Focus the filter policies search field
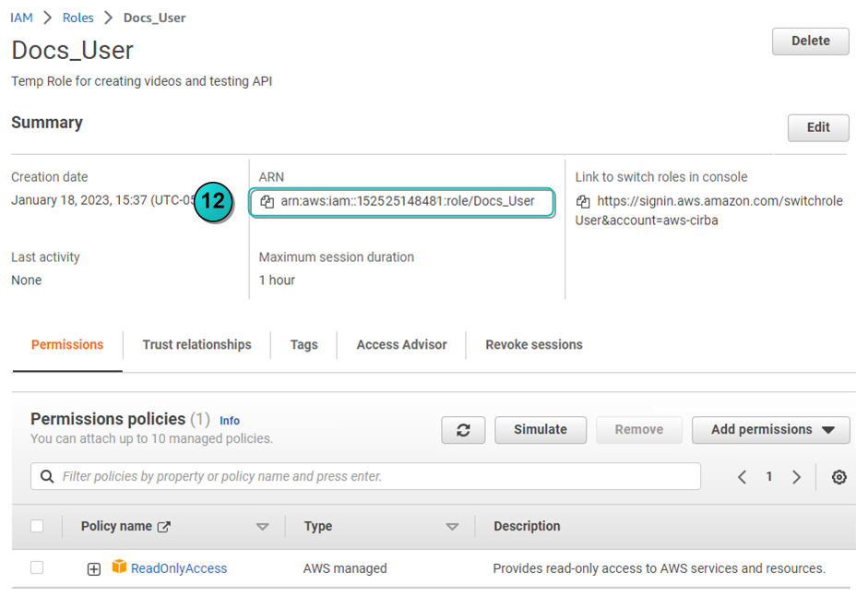 point(365,477)
